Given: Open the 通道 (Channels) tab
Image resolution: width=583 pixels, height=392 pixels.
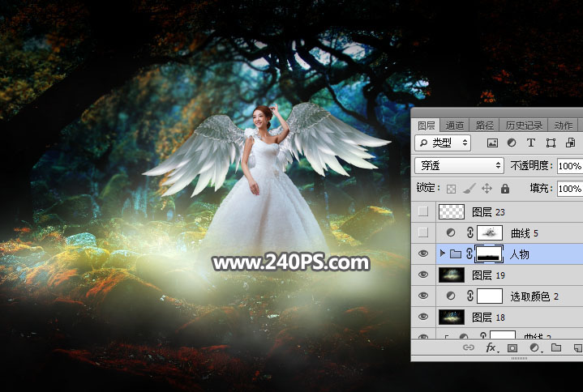Looking at the screenshot, I should pyautogui.click(x=454, y=126).
